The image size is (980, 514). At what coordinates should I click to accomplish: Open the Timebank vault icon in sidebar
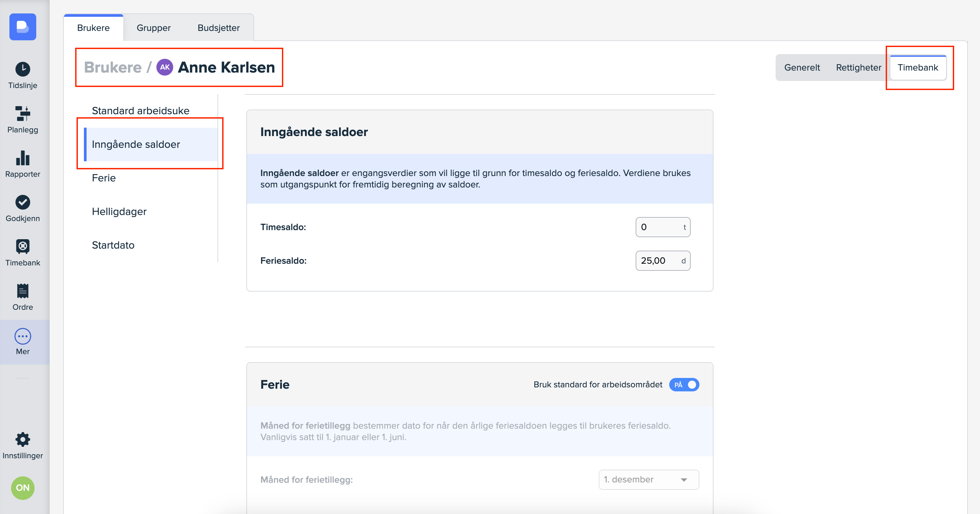[x=22, y=246]
